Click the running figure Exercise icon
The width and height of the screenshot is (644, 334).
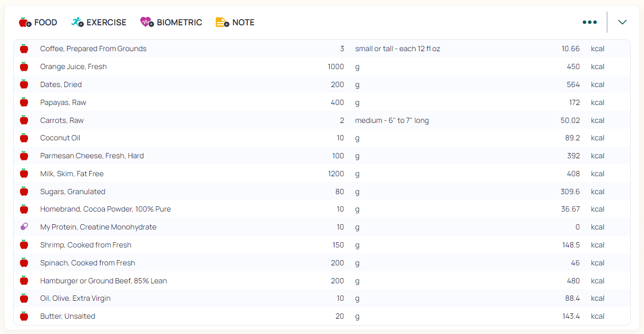pos(78,22)
